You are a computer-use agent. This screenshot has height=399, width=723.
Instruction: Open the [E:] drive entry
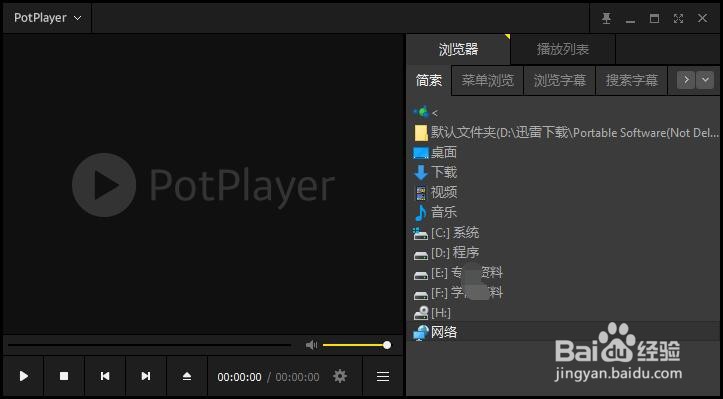[x=564, y=273]
